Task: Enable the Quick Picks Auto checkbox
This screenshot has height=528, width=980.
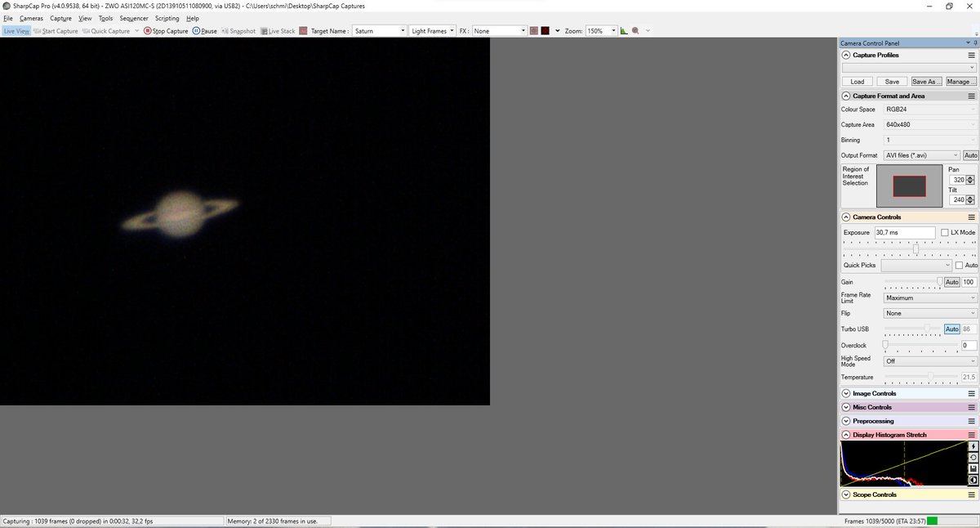Action: click(960, 266)
